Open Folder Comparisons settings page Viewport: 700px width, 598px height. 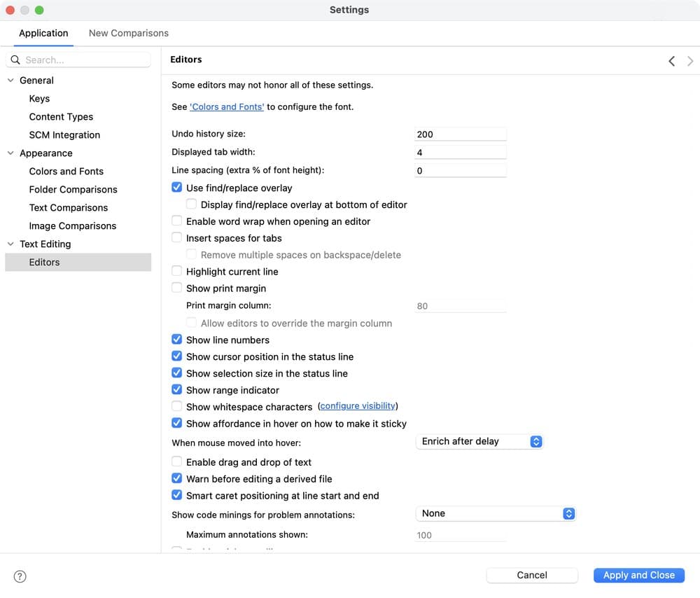pyautogui.click(x=73, y=189)
